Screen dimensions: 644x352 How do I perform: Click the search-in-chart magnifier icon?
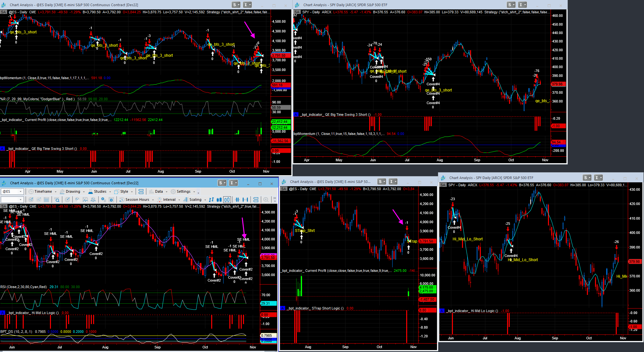click(57, 200)
